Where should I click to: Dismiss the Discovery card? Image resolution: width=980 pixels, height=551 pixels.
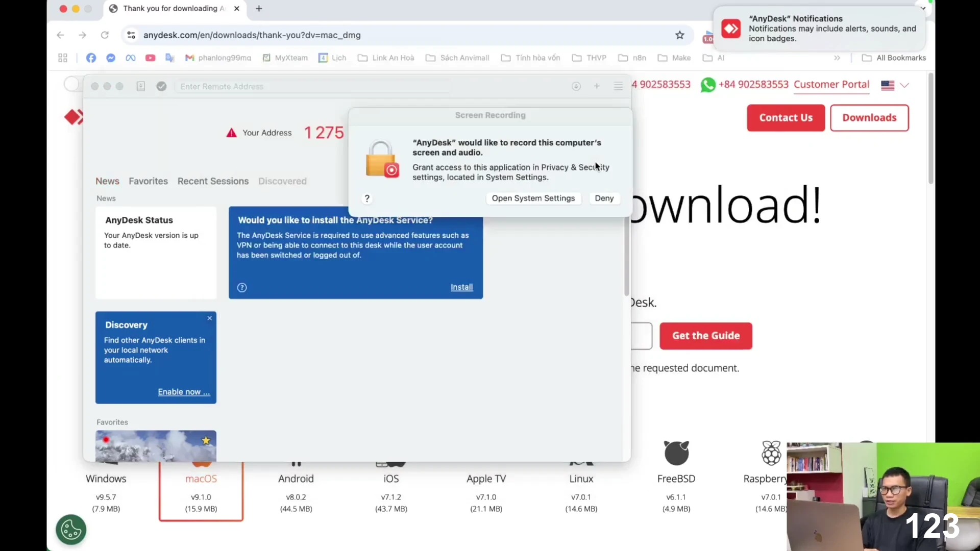[209, 318]
